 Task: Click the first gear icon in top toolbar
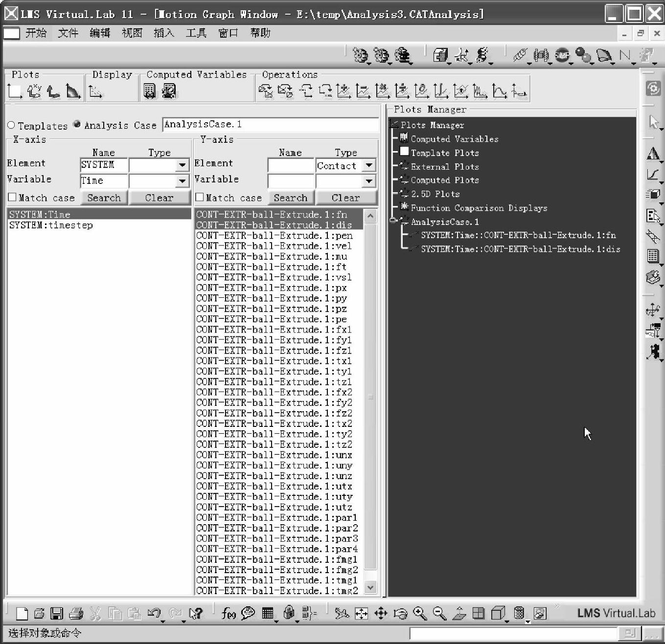pyautogui.click(x=361, y=56)
